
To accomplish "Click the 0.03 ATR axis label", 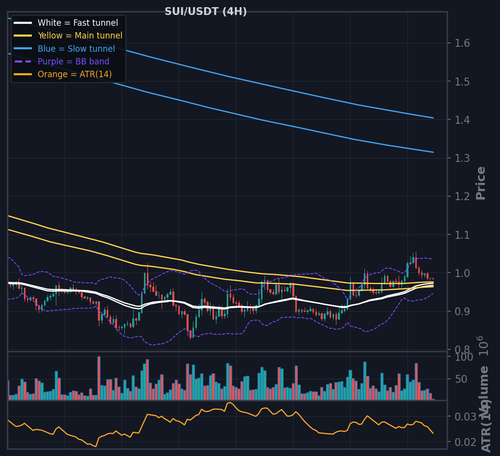I will [465, 417].
